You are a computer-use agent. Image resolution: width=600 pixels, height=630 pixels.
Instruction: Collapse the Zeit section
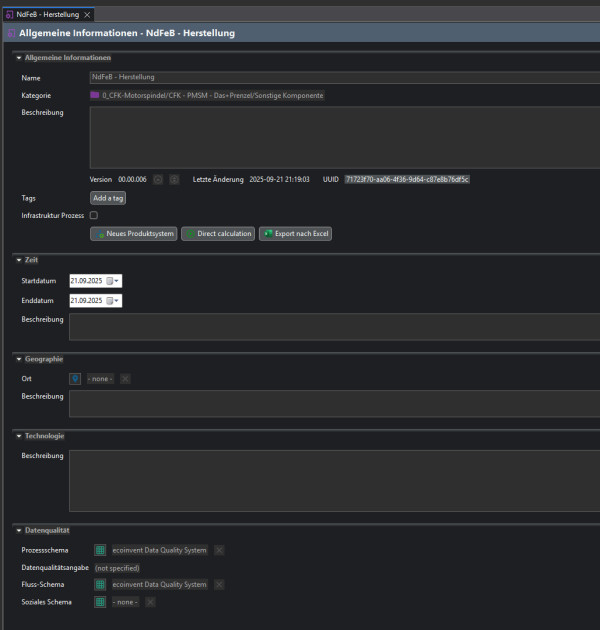pos(18,259)
